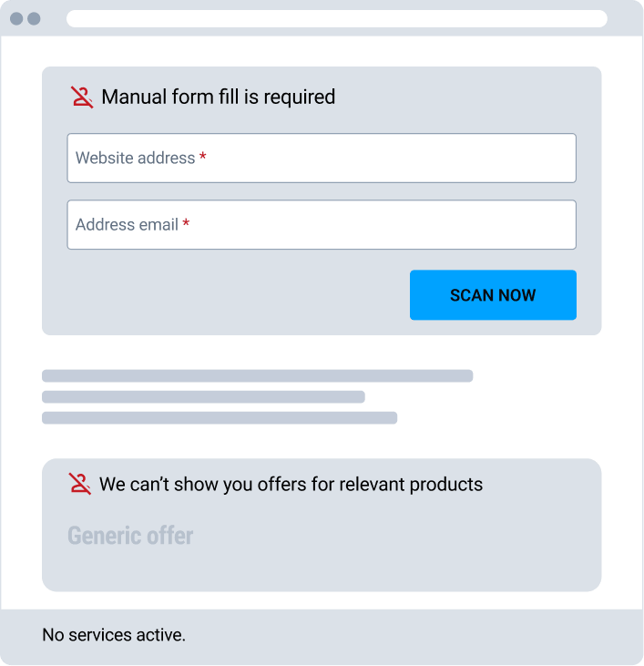644x666 pixels.
Task: Click the longest gray placeholder text bar
Action: pos(257,376)
